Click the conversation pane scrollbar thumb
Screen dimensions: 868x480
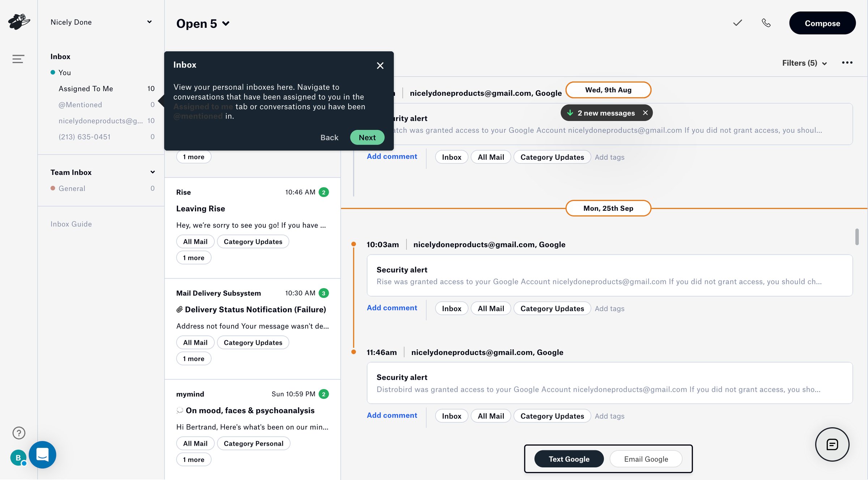pos(857,237)
